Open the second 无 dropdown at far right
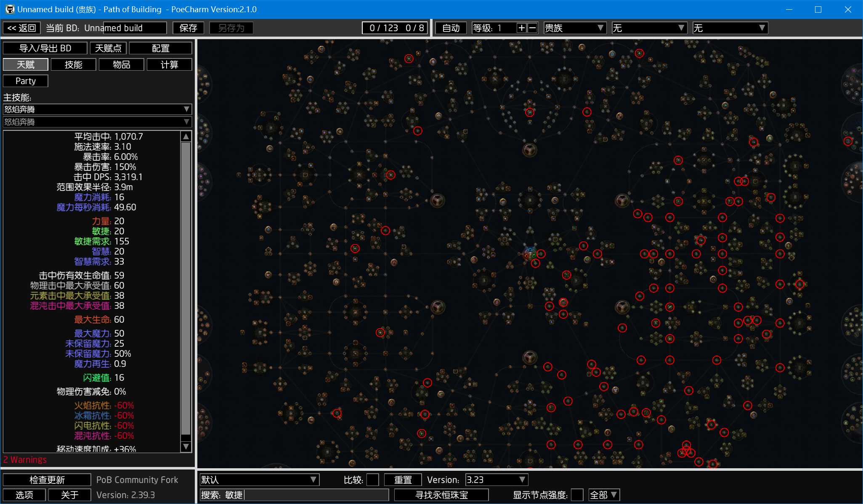The image size is (863, 504). [x=730, y=28]
